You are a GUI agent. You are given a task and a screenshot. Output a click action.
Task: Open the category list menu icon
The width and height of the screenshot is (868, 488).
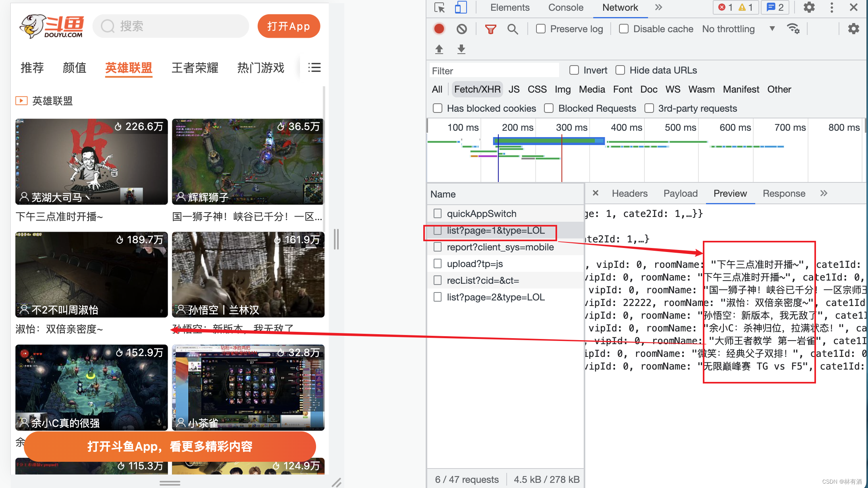tap(314, 68)
